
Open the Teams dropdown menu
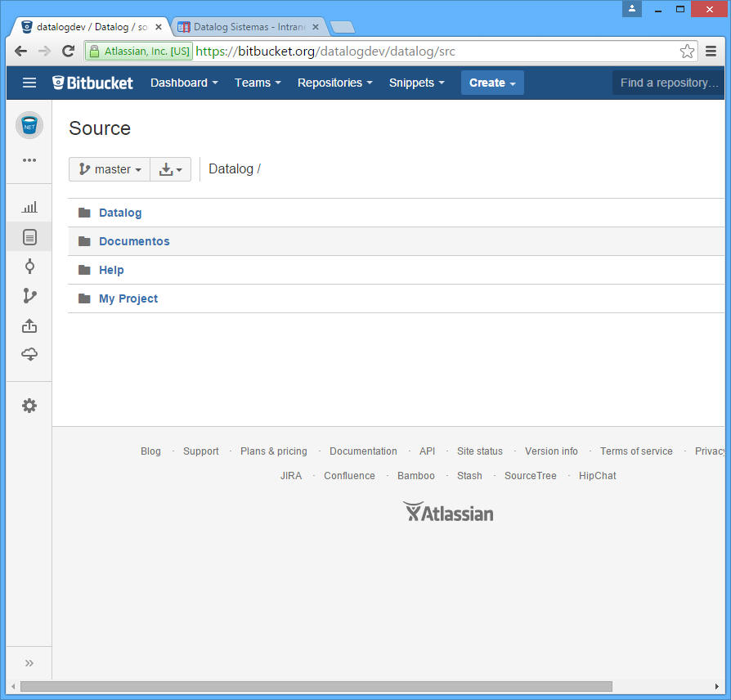click(258, 83)
